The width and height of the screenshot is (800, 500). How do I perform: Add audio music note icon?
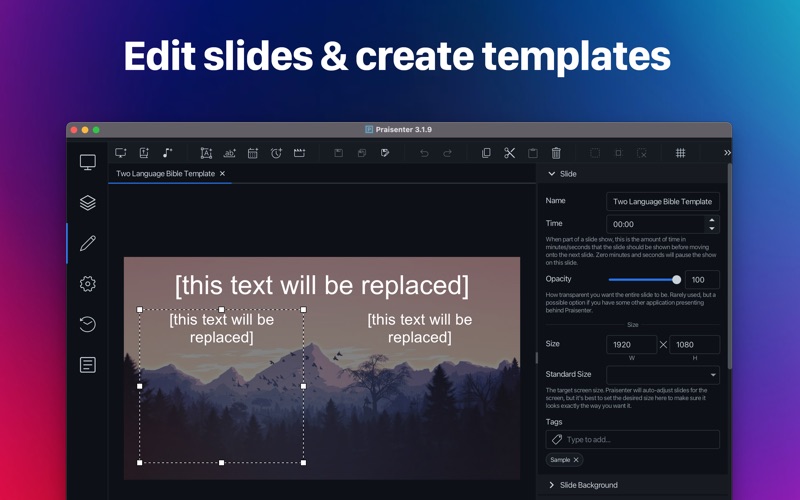click(167, 153)
